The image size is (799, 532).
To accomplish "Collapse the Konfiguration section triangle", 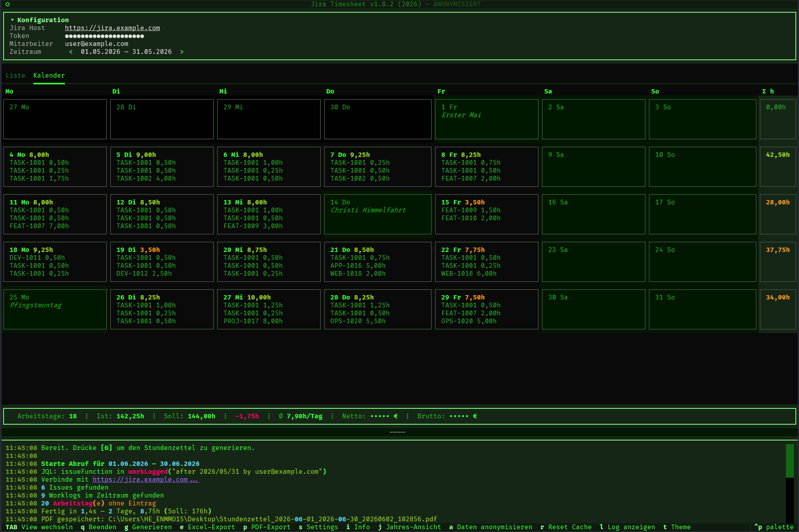I will (12, 20).
